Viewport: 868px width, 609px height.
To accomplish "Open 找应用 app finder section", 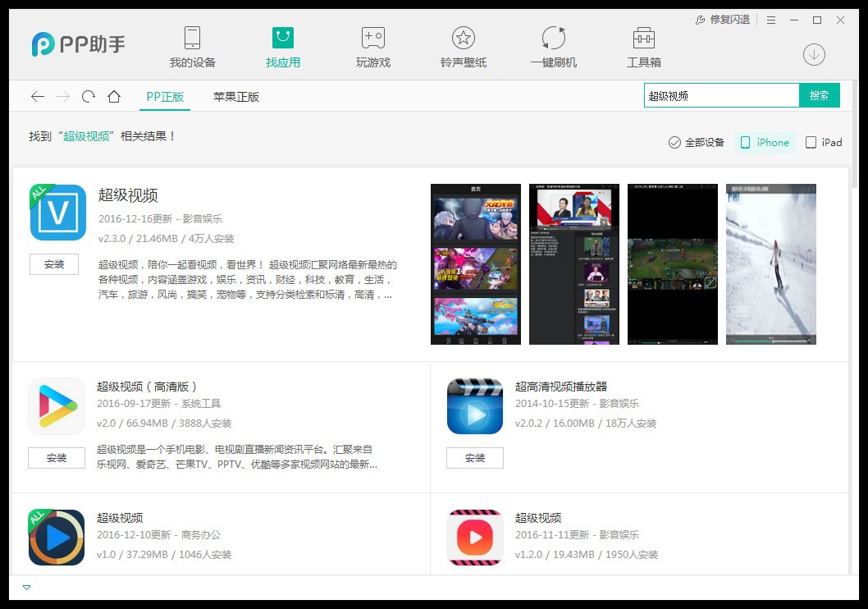I will click(283, 48).
